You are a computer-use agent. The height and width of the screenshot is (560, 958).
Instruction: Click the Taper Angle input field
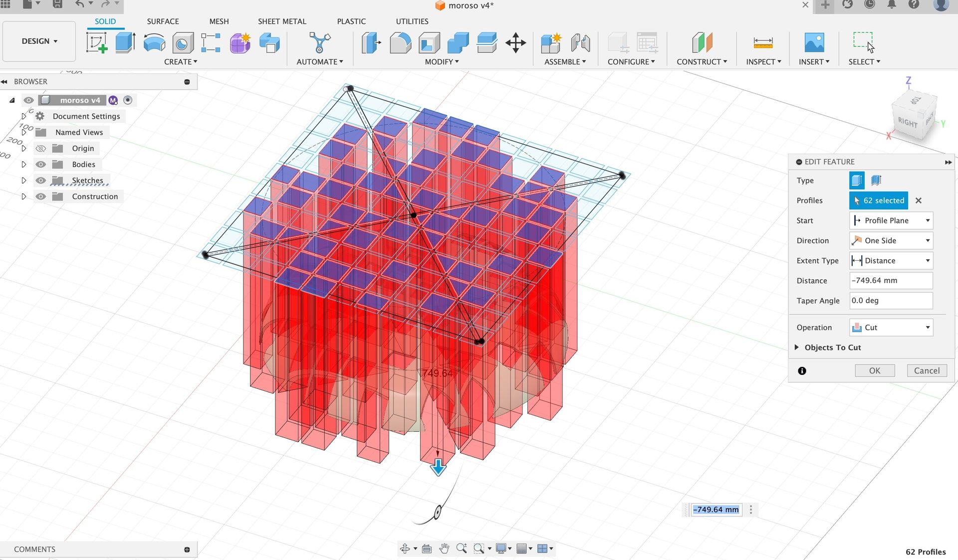point(891,301)
